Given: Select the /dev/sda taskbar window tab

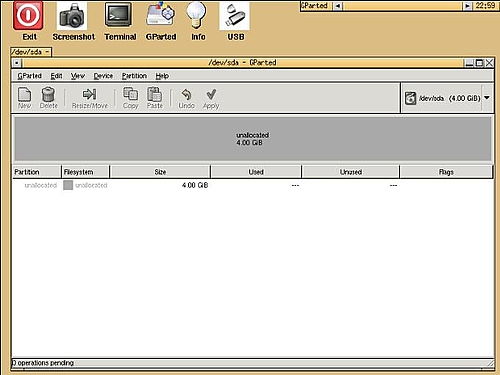Looking at the screenshot, I should (31, 52).
